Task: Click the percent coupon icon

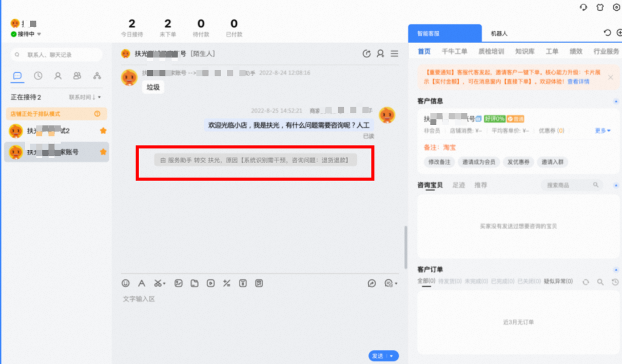Action: (226, 283)
